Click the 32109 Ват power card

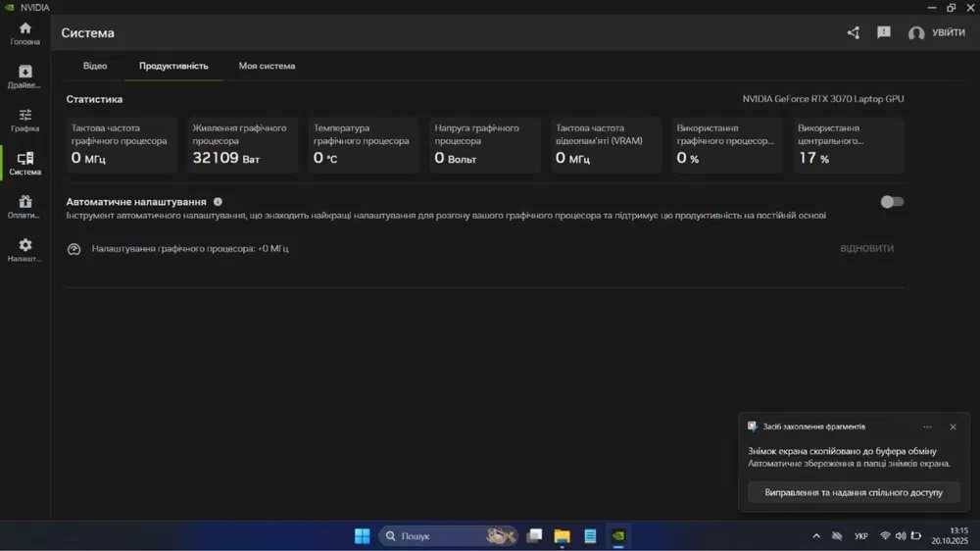[x=242, y=144]
